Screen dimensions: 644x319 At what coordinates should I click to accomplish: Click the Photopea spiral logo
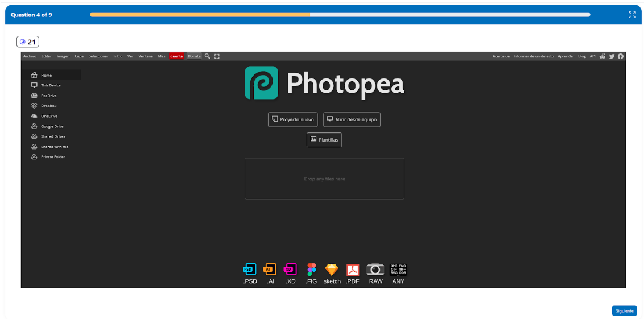(x=262, y=83)
